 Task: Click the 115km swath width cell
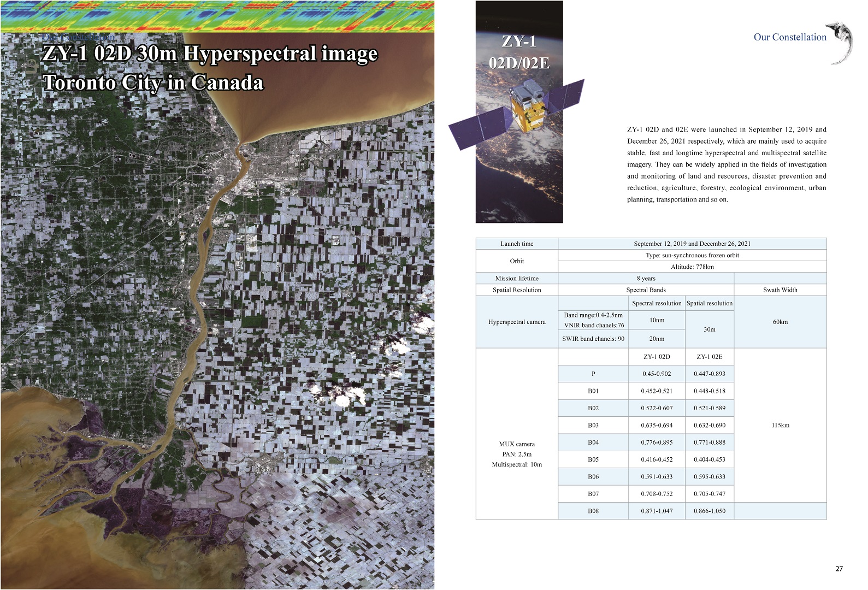[780, 425]
